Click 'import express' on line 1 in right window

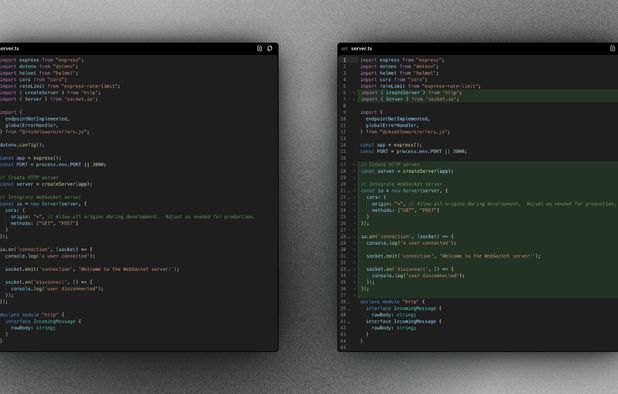pos(402,60)
